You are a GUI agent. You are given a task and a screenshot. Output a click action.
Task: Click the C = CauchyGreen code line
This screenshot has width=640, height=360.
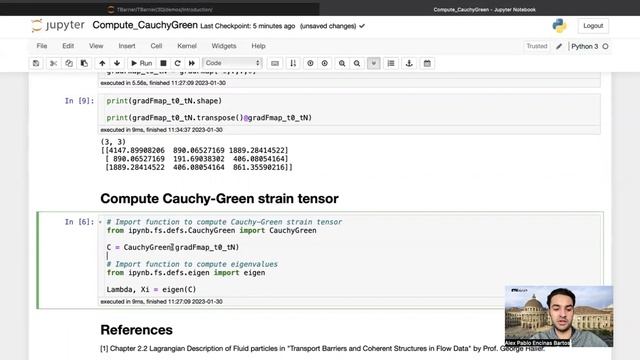click(x=173, y=247)
